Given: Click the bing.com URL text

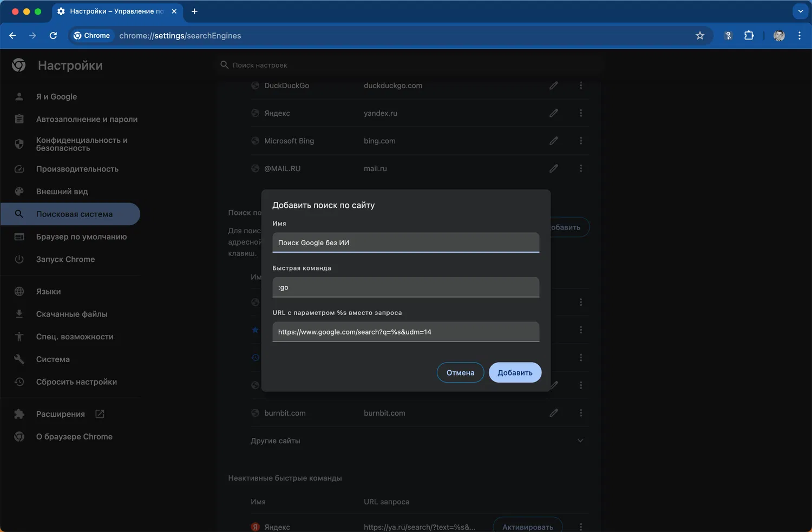Looking at the screenshot, I should pyautogui.click(x=379, y=141).
